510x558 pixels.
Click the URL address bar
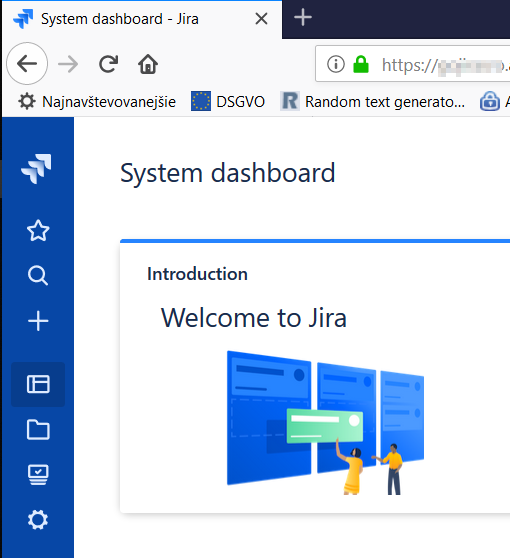[413, 64]
